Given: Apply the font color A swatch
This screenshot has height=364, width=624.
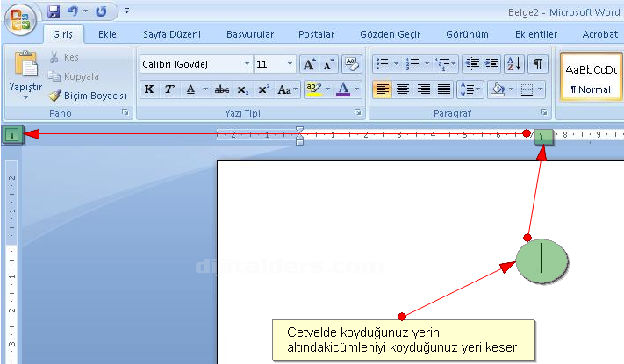Looking at the screenshot, I should [343, 89].
